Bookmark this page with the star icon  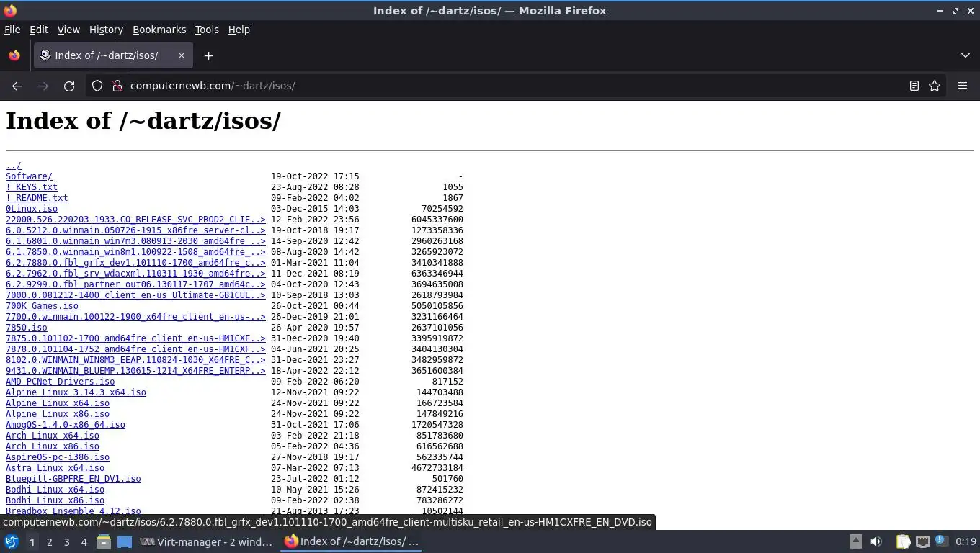point(935,86)
